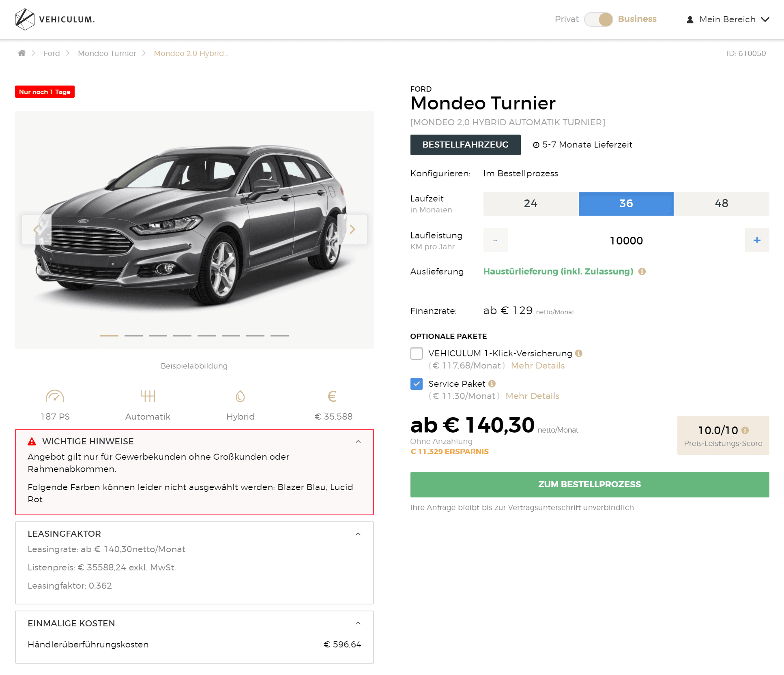
Task: Collapse the Leasingfaktor section
Action: coord(358,534)
